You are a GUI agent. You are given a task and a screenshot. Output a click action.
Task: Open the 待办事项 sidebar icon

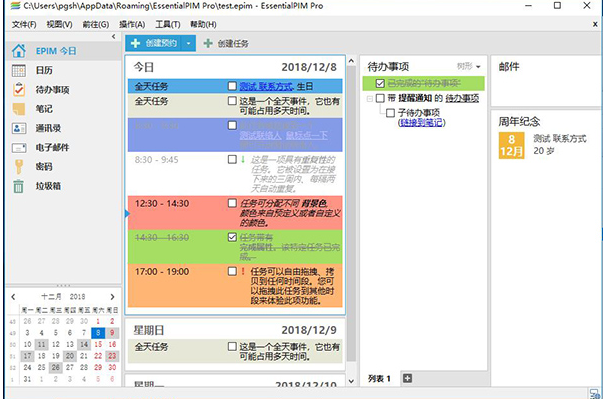[19, 90]
